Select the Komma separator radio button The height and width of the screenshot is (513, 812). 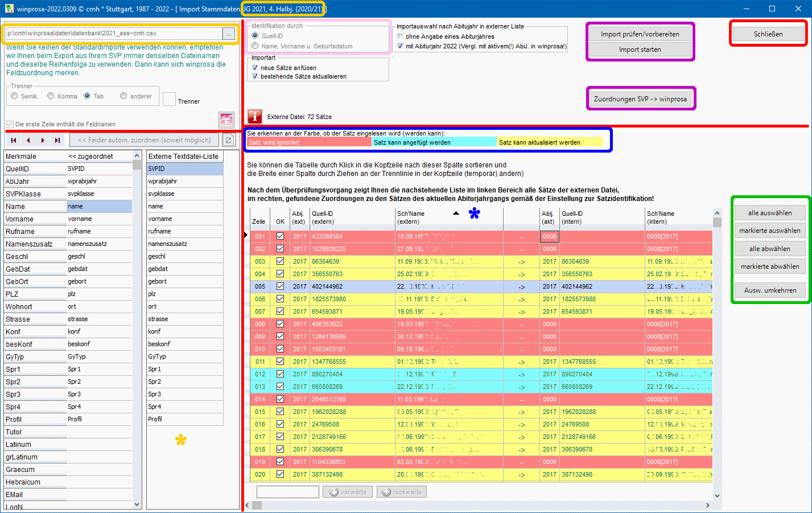pyautogui.click(x=51, y=96)
